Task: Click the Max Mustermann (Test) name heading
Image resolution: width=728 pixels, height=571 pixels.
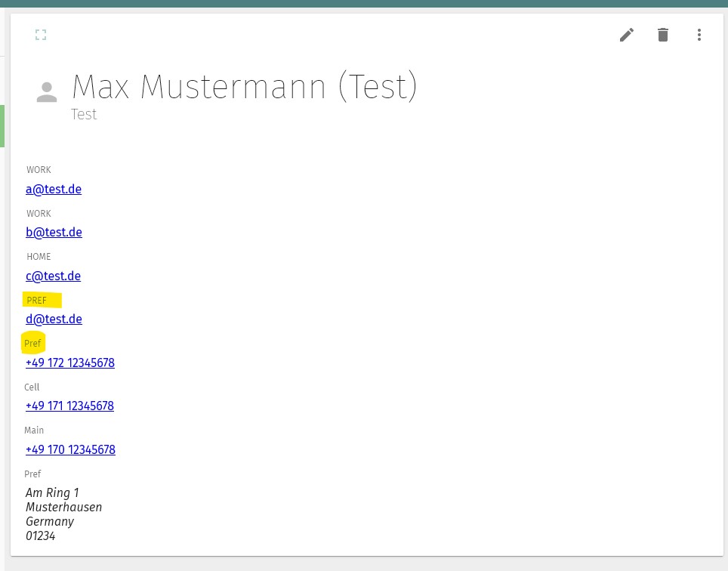Action: (x=245, y=87)
